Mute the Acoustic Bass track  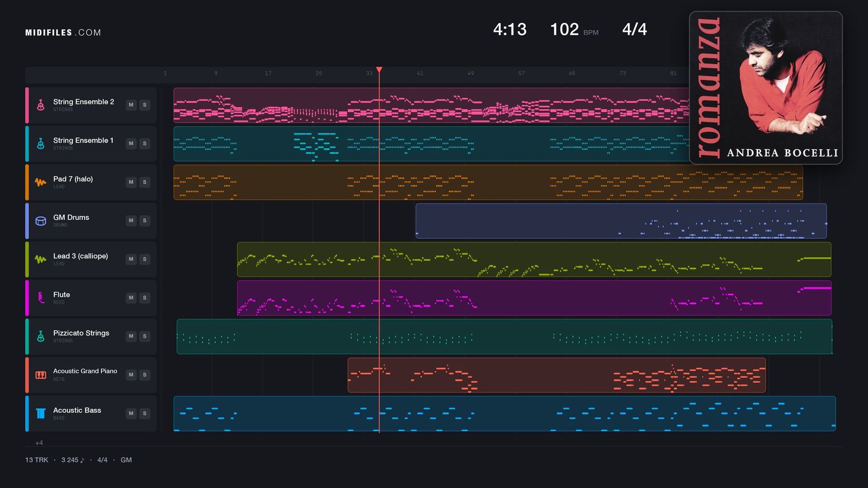(131, 413)
